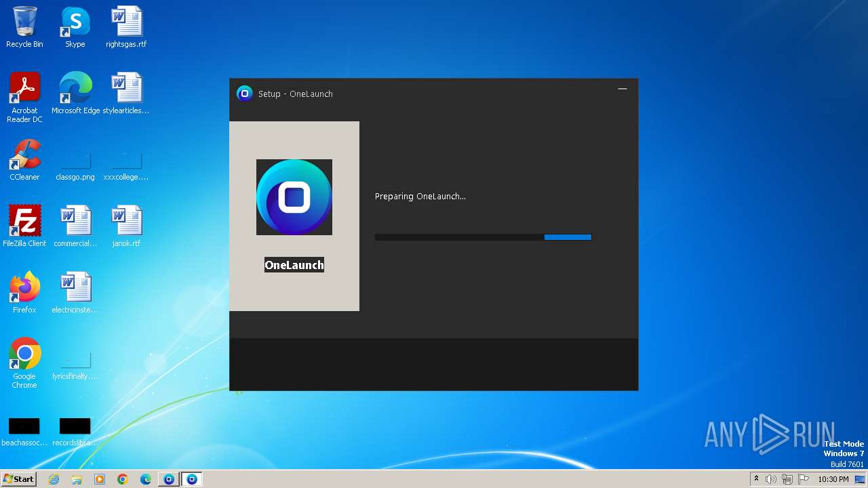Screen dimensions: 868x488
Task: Launch FileZilla Client shortcut
Action: [x=24, y=226]
